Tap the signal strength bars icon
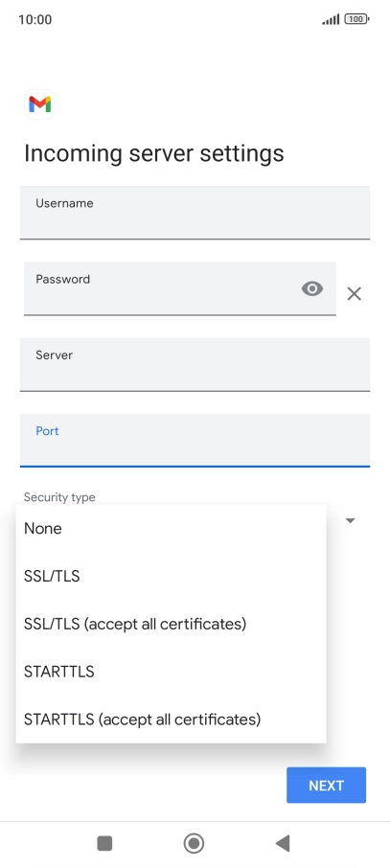 331,19
